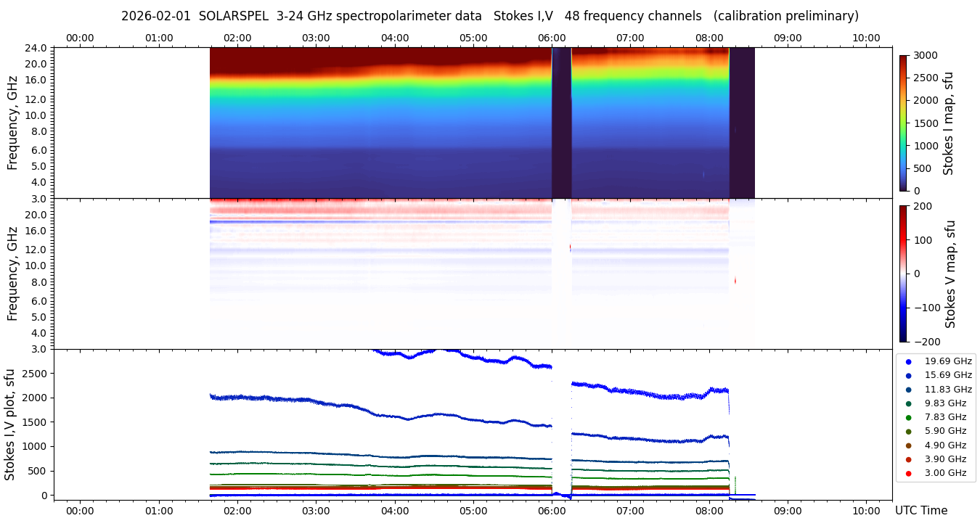Click the 19.69 GHz legend marker dot
This screenshot has height=526, width=980.
(908, 361)
